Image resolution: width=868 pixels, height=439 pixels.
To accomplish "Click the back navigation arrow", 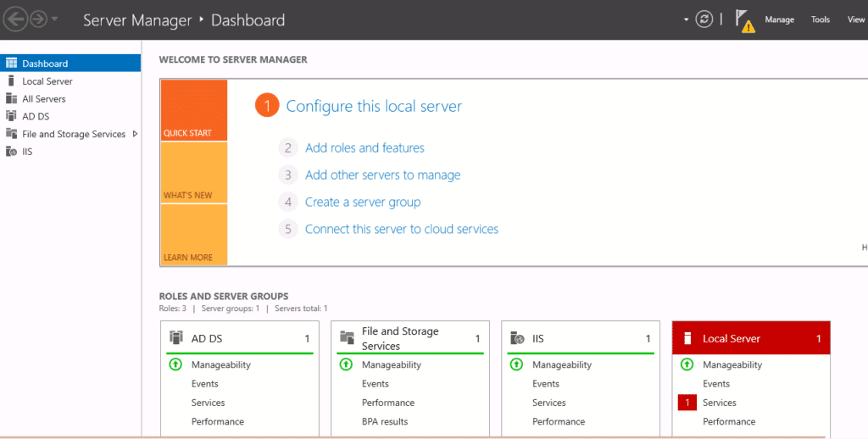I will 15,19.
